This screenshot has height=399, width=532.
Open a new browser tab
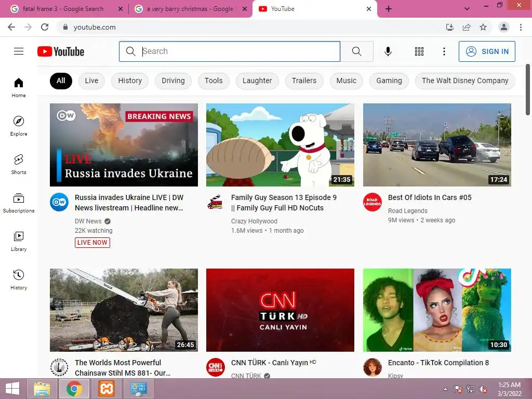tap(389, 9)
